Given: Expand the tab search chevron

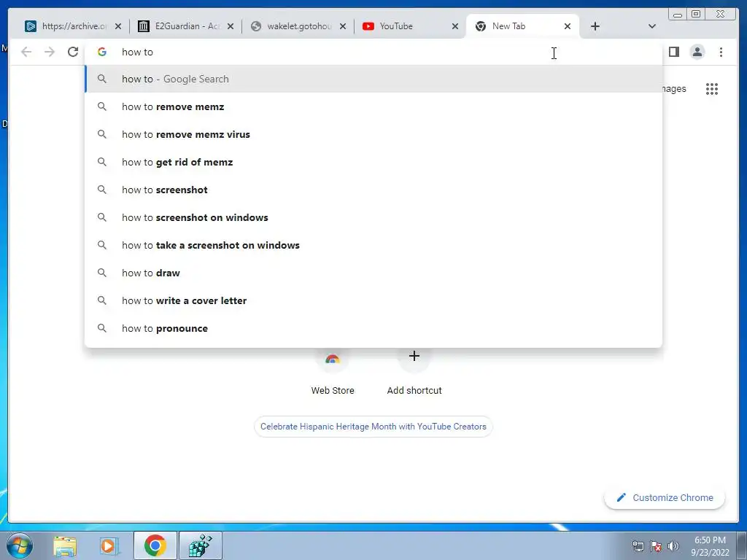Looking at the screenshot, I should (x=652, y=26).
